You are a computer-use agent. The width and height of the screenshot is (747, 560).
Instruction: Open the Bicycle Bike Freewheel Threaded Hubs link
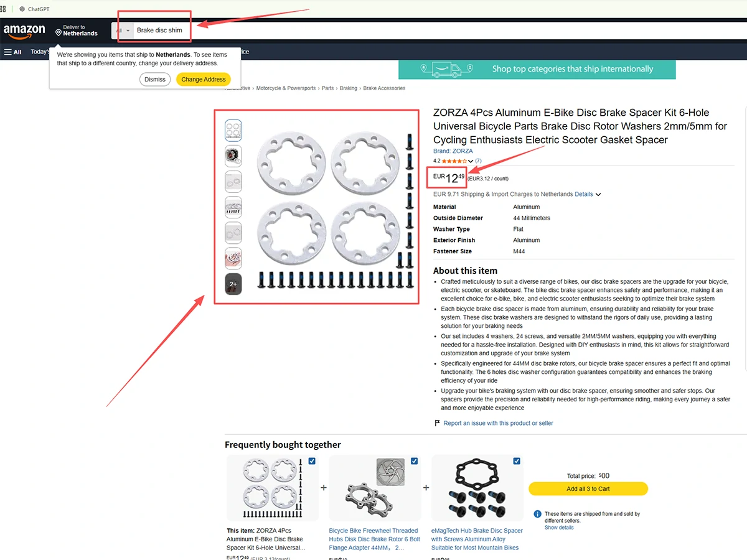374,539
